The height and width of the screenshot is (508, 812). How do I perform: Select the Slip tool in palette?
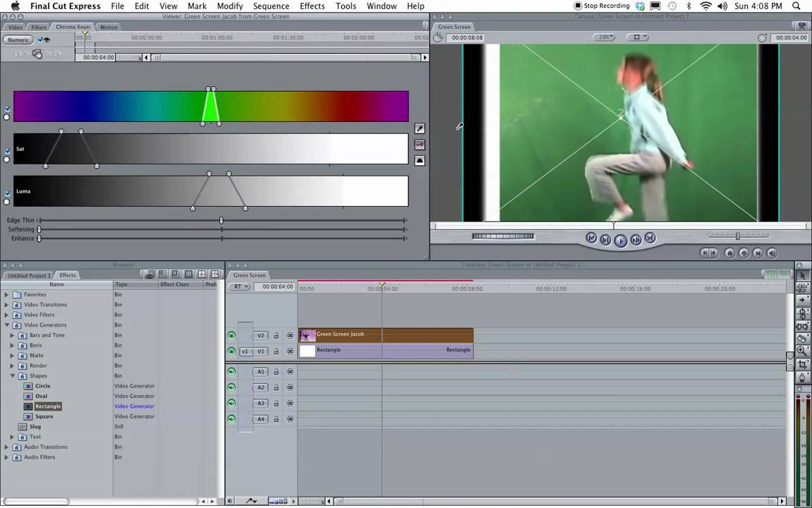point(802,326)
